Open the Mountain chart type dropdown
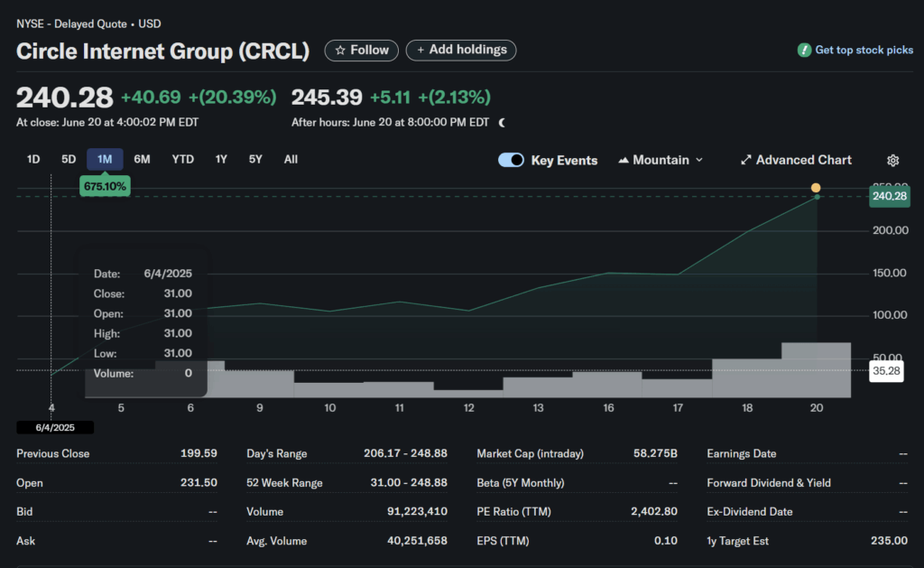The height and width of the screenshot is (568, 924). pyautogui.click(x=661, y=160)
